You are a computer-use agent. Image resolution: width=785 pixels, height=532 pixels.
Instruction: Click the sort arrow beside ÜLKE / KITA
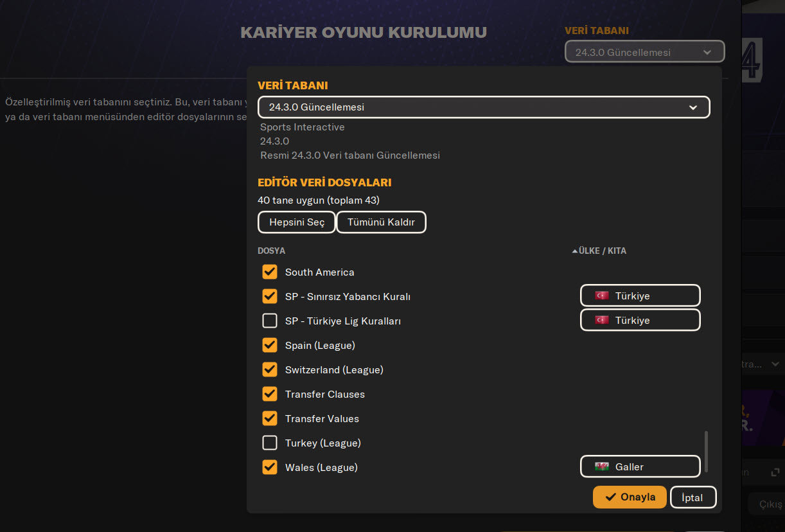[x=574, y=251]
